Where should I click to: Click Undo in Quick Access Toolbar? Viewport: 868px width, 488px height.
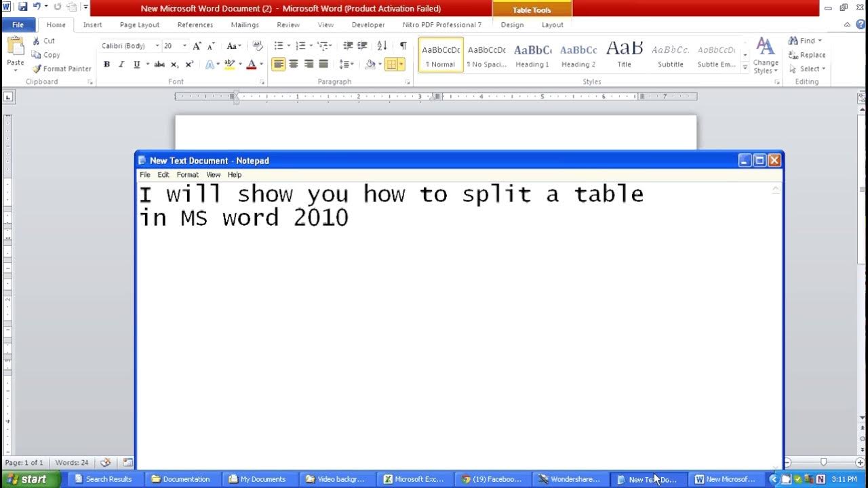tap(37, 7)
